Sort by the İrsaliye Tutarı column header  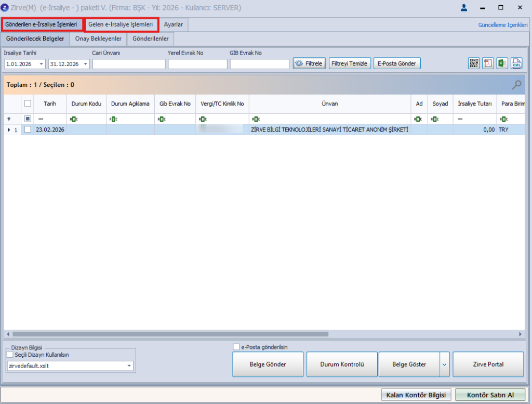(475, 104)
